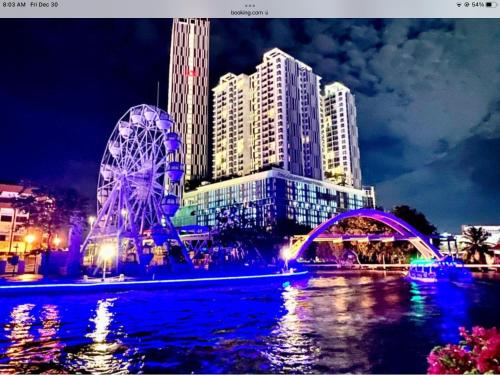Click the lit boat on the river
Screen dimensions: 500x375
click(423, 272)
